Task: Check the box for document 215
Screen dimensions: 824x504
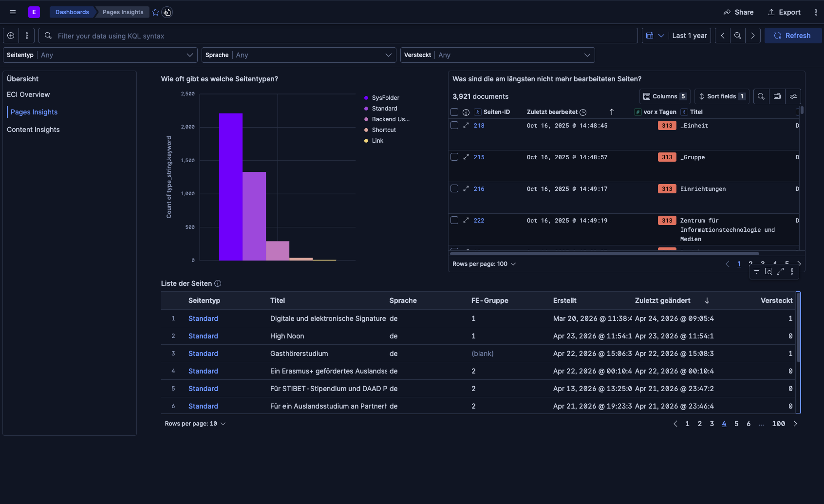Action: 454,157
